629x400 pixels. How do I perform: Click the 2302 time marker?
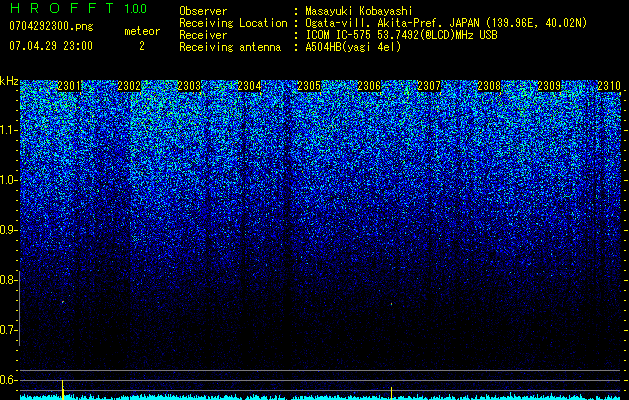(x=129, y=86)
